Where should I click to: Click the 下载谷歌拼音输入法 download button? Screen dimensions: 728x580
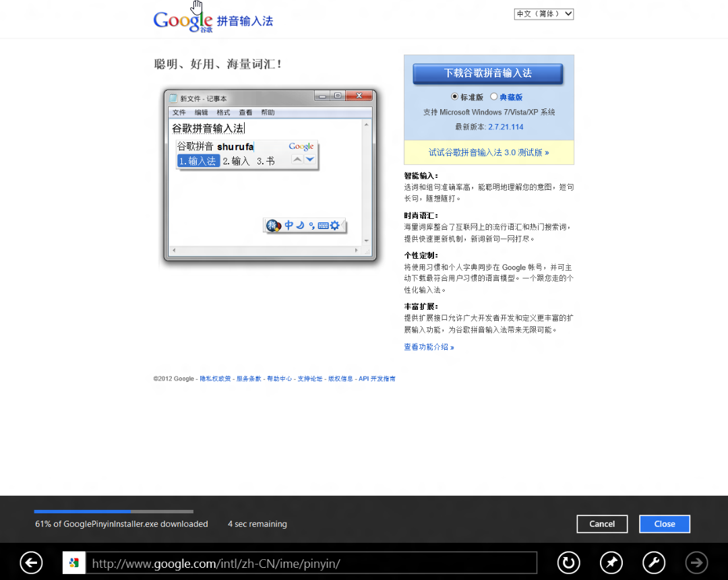[x=487, y=73]
